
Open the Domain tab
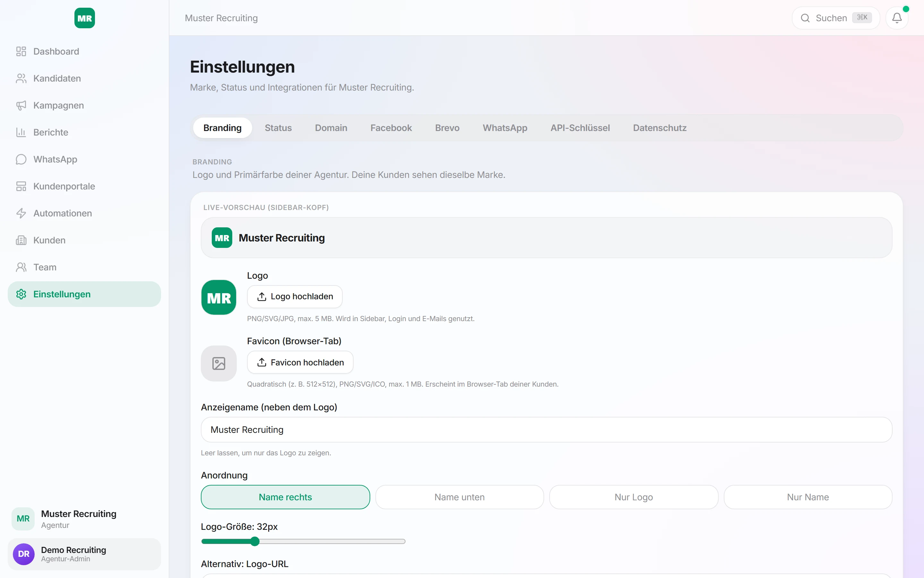331,128
